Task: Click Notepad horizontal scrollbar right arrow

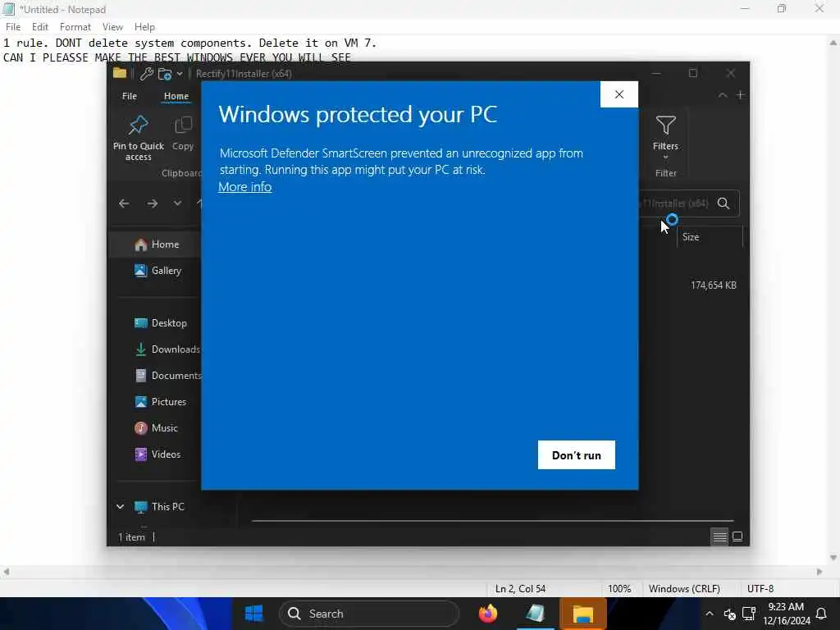Action: coord(819,572)
